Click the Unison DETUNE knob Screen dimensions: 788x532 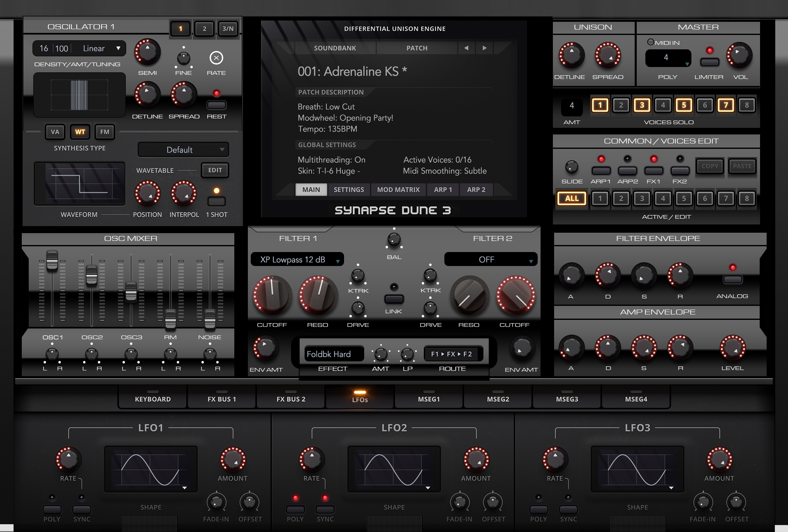coord(571,55)
